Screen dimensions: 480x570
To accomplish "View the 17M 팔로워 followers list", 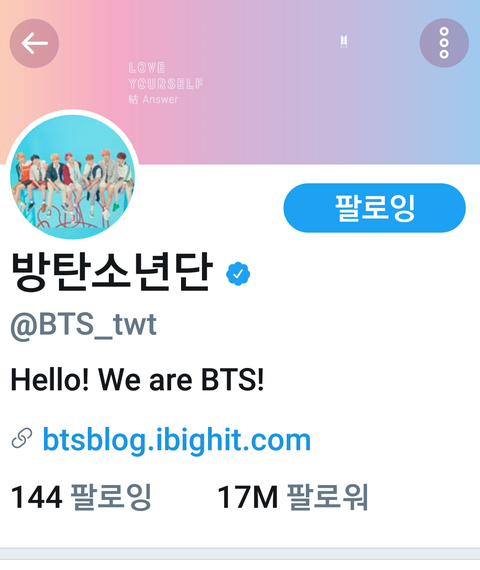I will 293,497.
